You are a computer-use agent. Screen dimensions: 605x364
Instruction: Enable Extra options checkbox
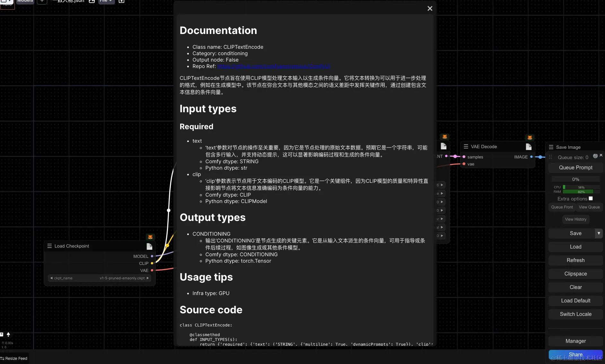(x=591, y=199)
